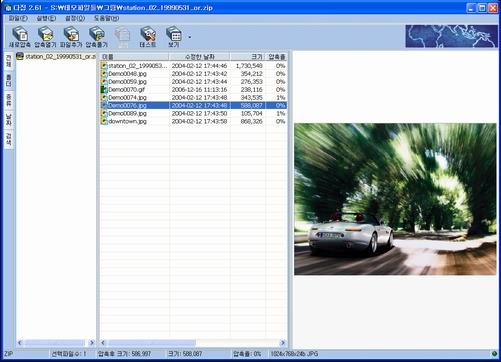Sort by the 크기 column header

click(248, 57)
